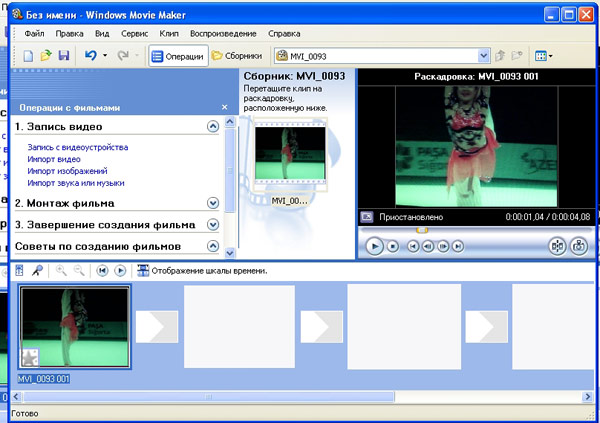Image resolution: width=600 pixels, height=423 pixels.
Task: Toggle the Сборники collections pane button
Action: 238,57
